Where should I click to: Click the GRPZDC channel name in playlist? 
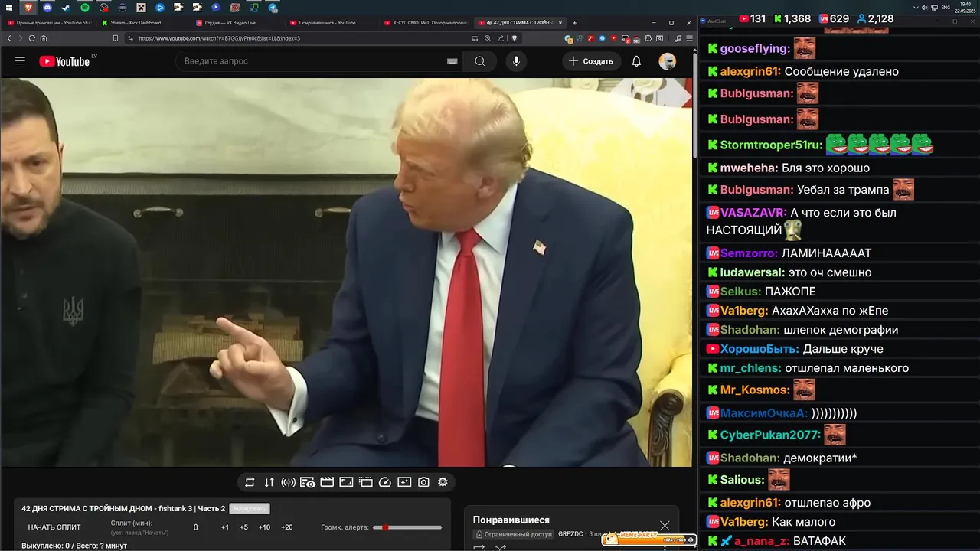pos(570,534)
